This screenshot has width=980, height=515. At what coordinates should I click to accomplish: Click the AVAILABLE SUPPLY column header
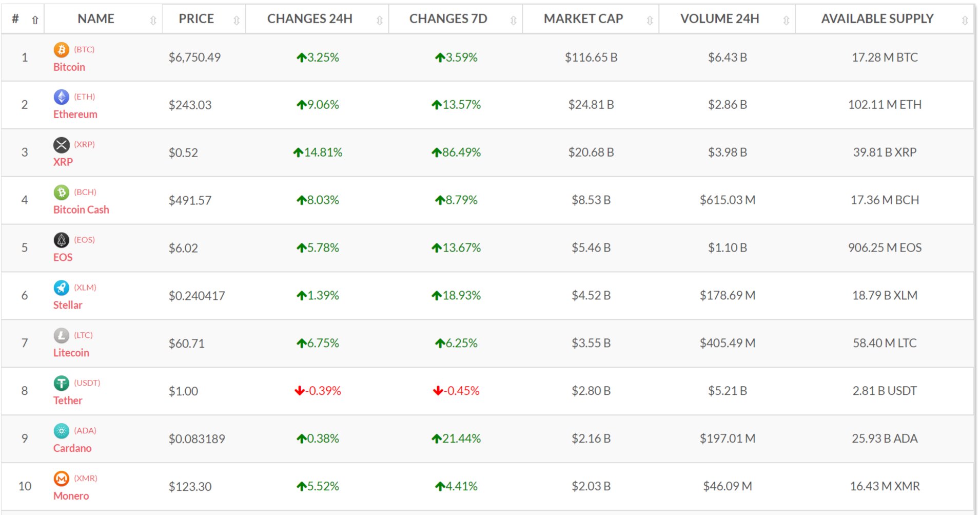885,19
